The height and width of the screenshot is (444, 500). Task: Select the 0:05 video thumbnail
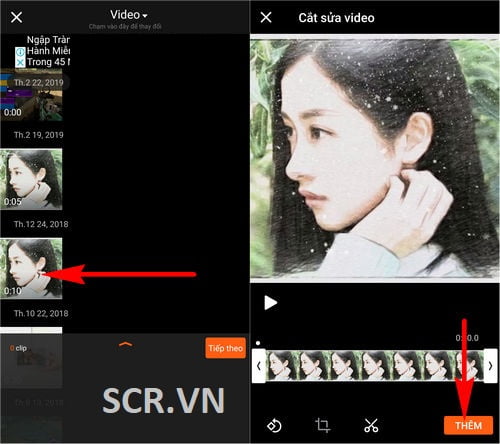(31, 179)
